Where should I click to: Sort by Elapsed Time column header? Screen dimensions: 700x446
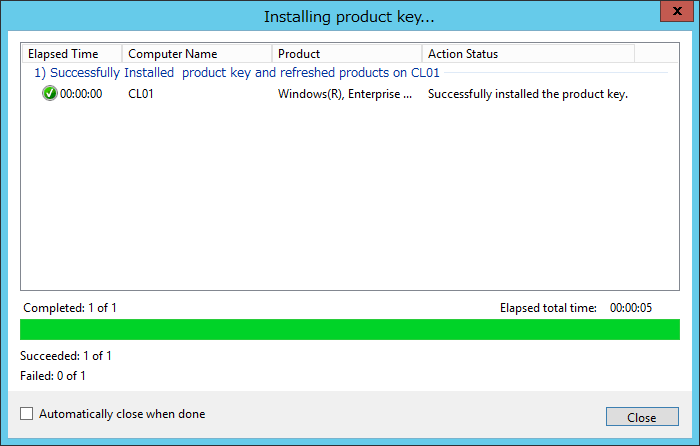tap(72, 54)
